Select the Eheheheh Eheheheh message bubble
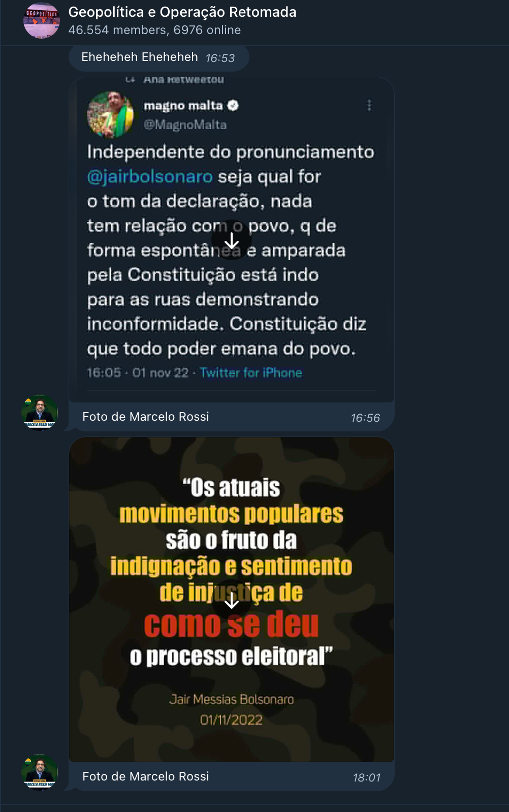This screenshot has height=812, width=509. tap(158, 57)
